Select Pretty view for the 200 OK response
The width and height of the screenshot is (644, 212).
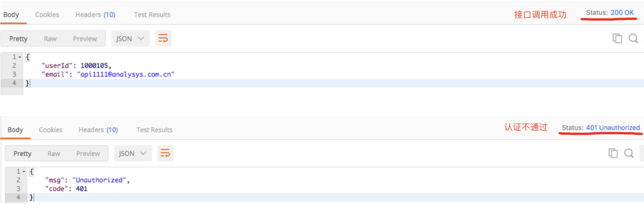(x=18, y=39)
